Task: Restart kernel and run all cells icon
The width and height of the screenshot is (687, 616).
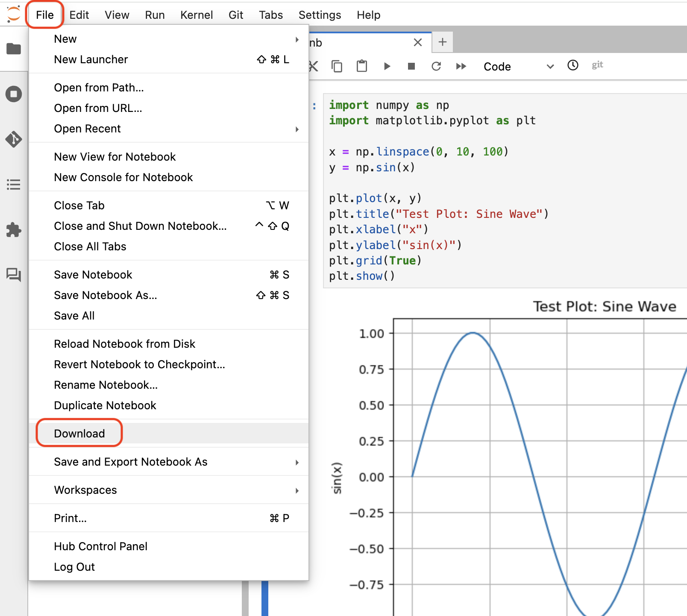Action: (x=461, y=66)
